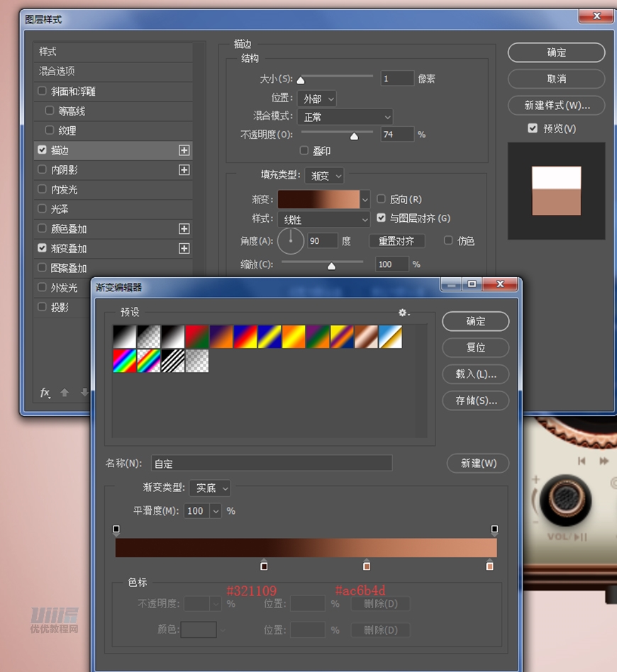
Task: Select the 外发光 style entry
Action: (x=64, y=288)
